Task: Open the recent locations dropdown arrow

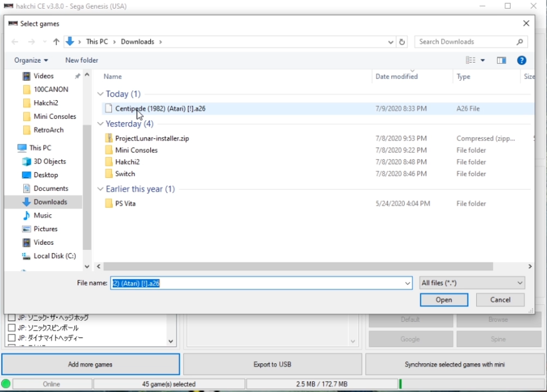Action: coord(44,42)
